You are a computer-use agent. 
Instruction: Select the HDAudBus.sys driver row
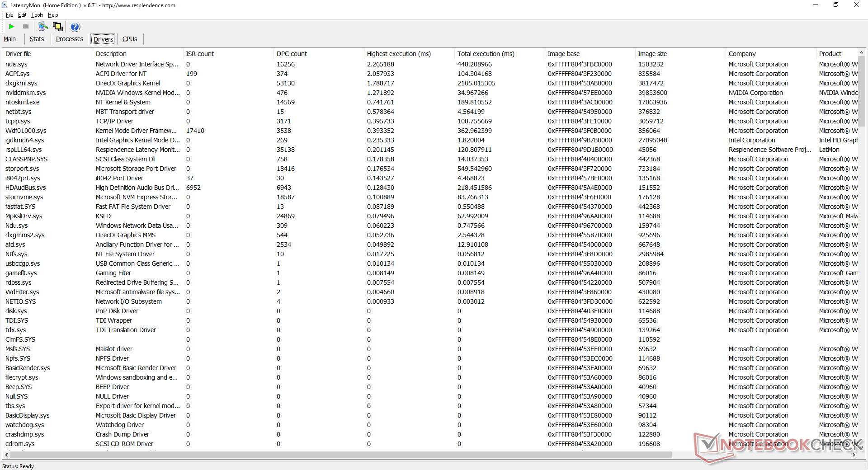pos(430,188)
